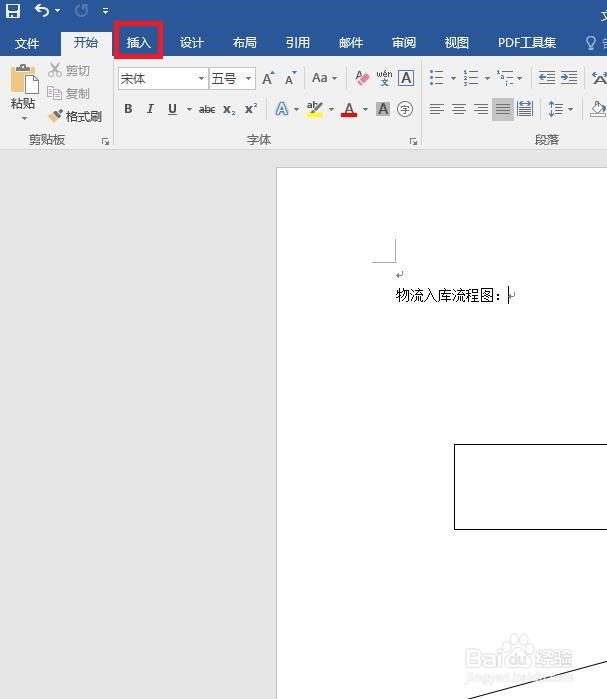Click the Shrink Font icon
Image resolution: width=607 pixels, height=699 pixels.
[291, 78]
